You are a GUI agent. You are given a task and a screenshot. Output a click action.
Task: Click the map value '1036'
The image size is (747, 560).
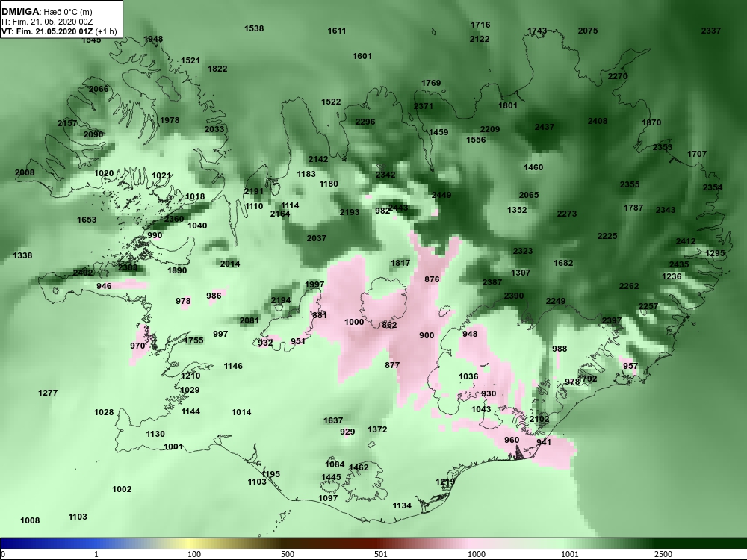coord(468,376)
